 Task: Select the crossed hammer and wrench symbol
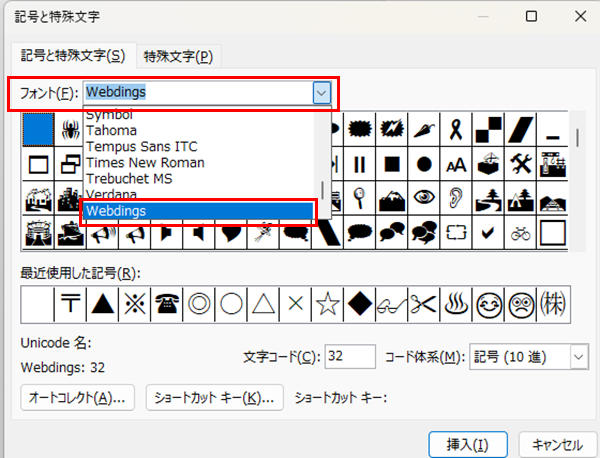click(520, 164)
